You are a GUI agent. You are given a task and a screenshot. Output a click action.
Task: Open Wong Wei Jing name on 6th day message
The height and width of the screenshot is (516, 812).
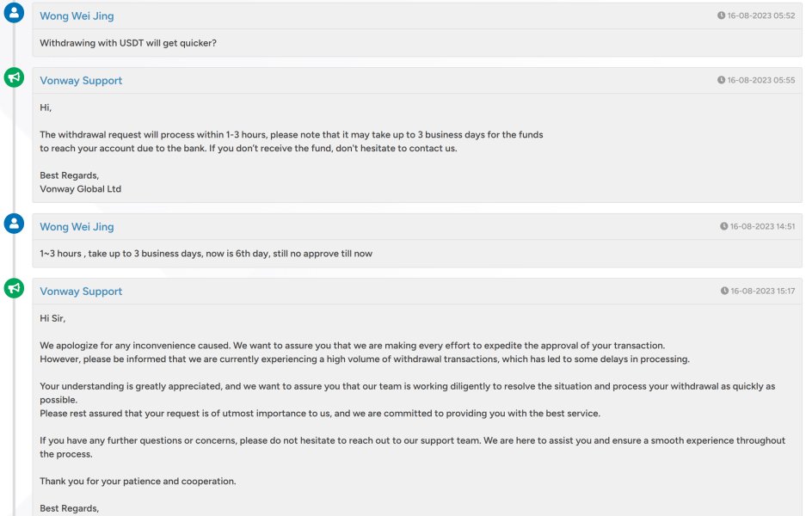pyautogui.click(x=77, y=227)
